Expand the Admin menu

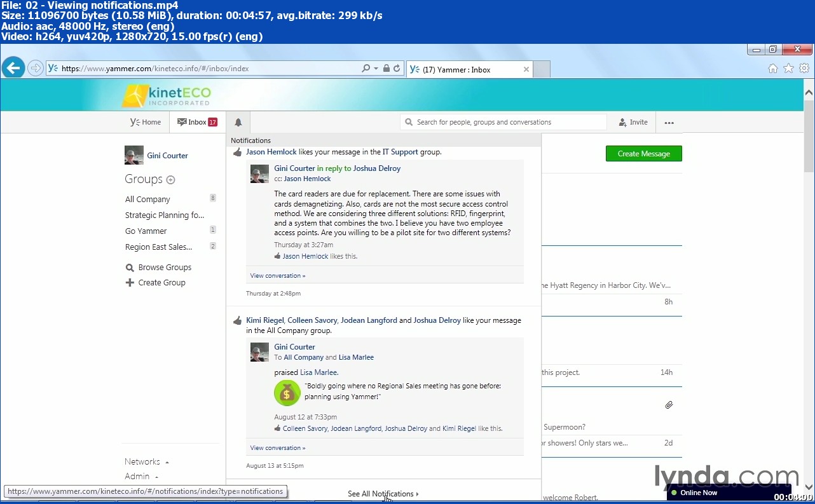(141, 477)
